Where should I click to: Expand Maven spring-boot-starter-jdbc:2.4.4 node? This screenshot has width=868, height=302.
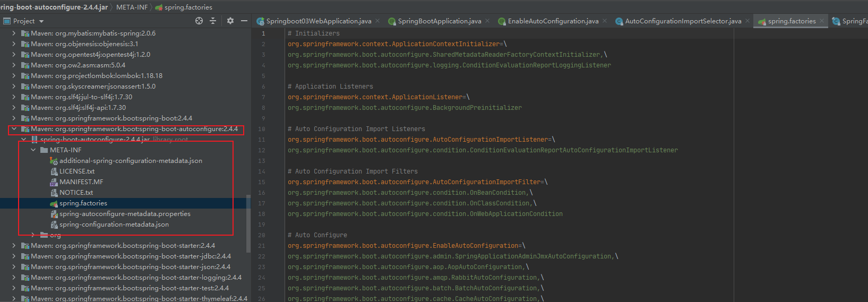coord(14,256)
